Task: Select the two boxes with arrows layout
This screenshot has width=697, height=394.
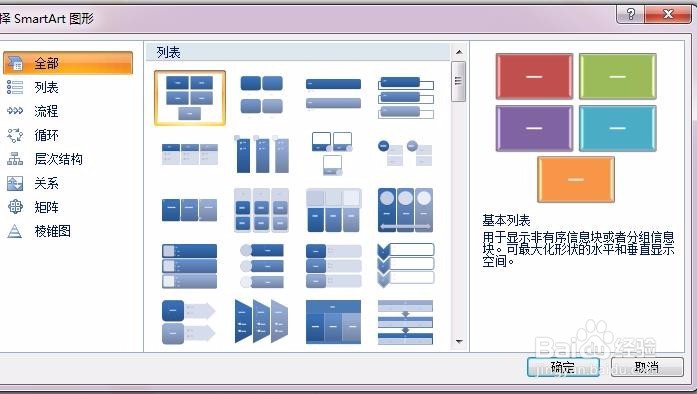Action: pyautogui.click(x=188, y=322)
